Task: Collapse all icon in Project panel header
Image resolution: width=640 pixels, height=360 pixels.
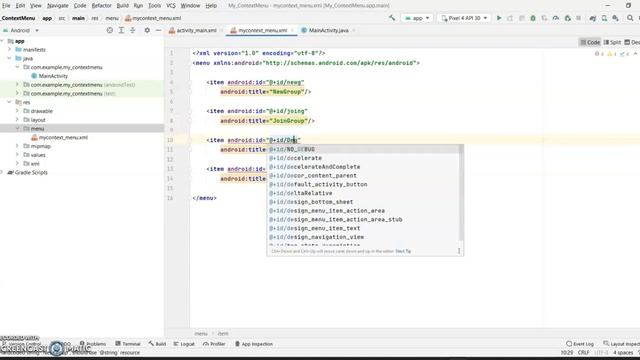Action: 133,30
